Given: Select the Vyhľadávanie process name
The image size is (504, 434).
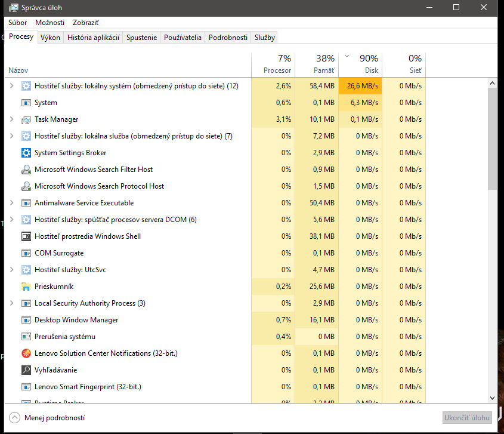Looking at the screenshot, I should pyautogui.click(x=56, y=370).
